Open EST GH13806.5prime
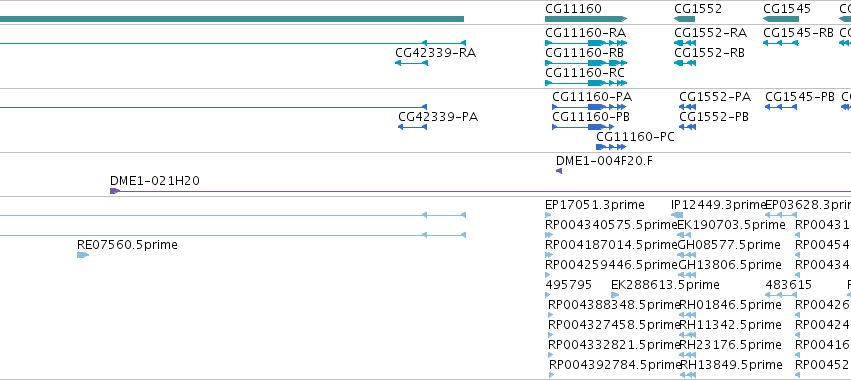 730,265
